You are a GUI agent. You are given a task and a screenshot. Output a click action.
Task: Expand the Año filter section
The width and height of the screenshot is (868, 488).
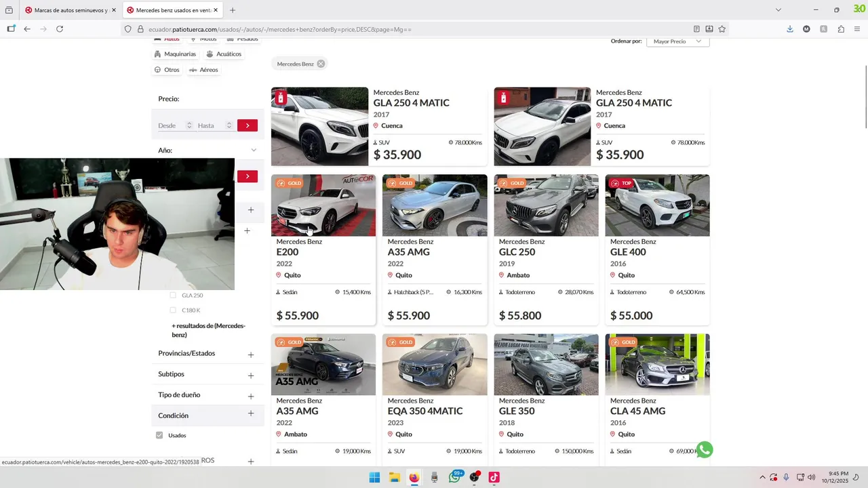[254, 150]
